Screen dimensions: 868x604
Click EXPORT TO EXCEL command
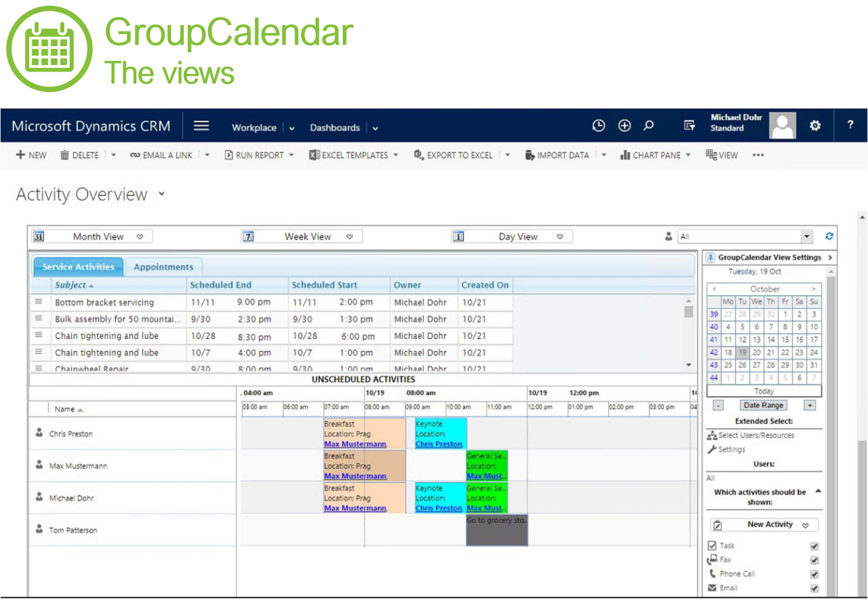454,155
